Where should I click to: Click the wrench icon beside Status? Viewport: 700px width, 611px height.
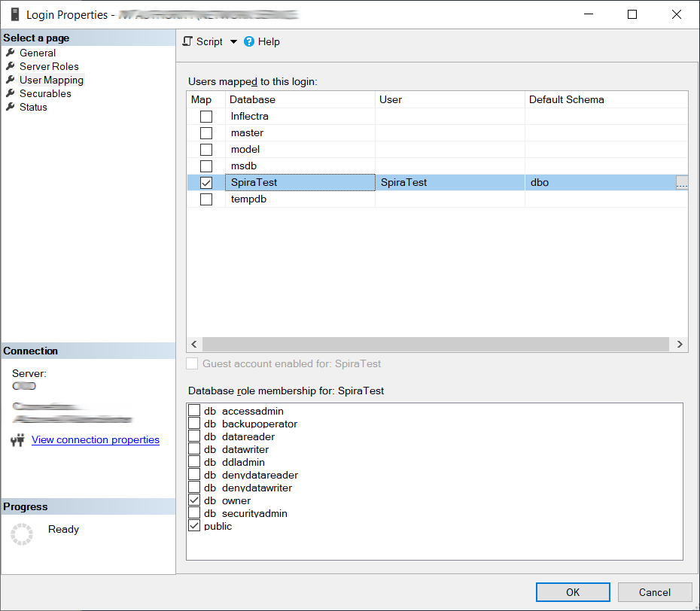point(11,107)
